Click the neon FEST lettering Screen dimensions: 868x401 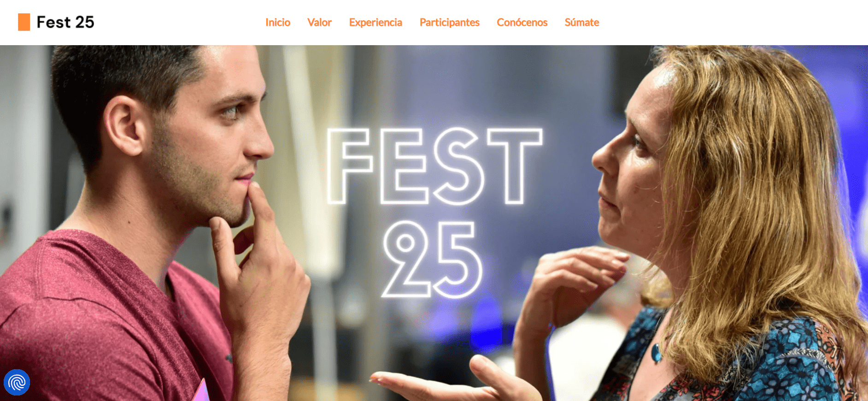tap(434, 166)
